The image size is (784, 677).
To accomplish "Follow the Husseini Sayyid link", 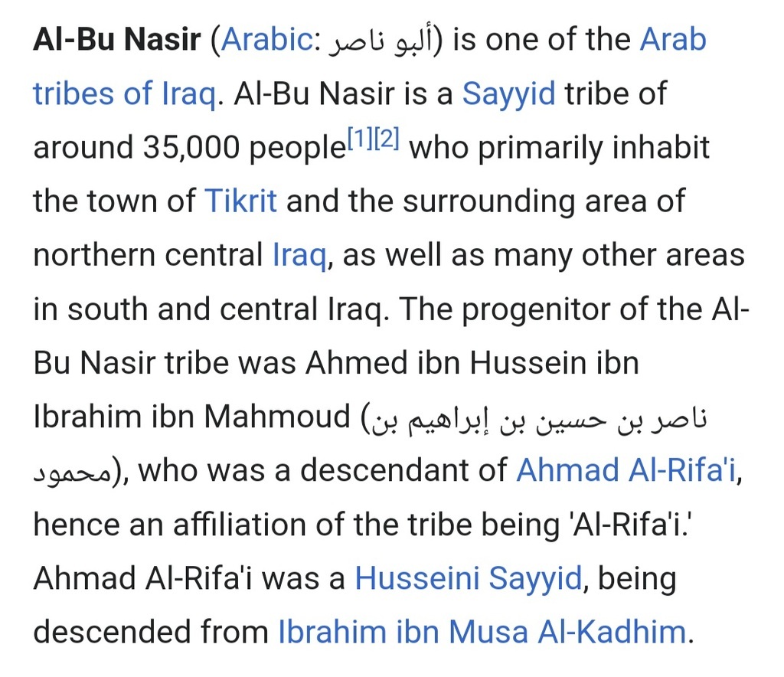I will [469, 578].
